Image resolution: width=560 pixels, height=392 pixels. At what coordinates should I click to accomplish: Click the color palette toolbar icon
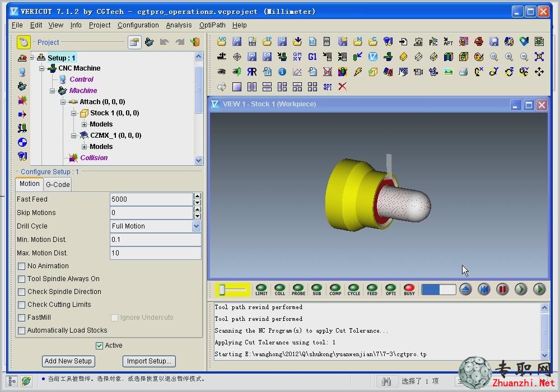pos(479,57)
